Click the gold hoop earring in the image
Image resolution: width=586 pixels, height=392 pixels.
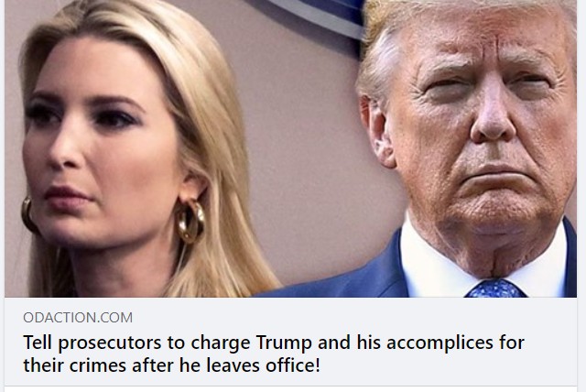(190, 221)
